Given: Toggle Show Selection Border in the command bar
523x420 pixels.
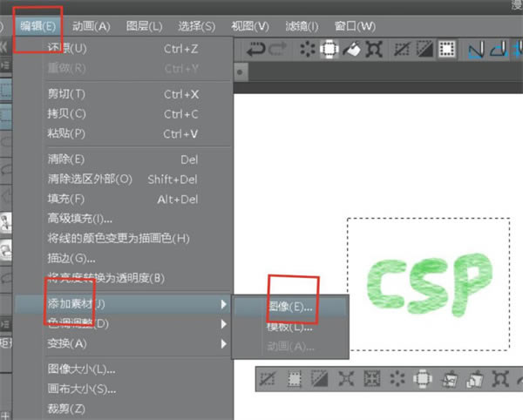Looking at the screenshot, I should (447, 50).
